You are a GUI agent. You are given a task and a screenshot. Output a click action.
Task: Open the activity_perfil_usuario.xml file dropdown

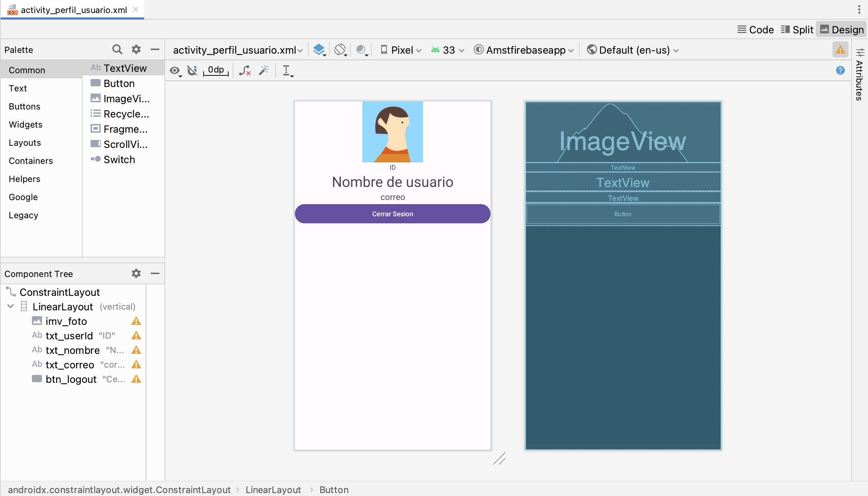pyautogui.click(x=238, y=50)
